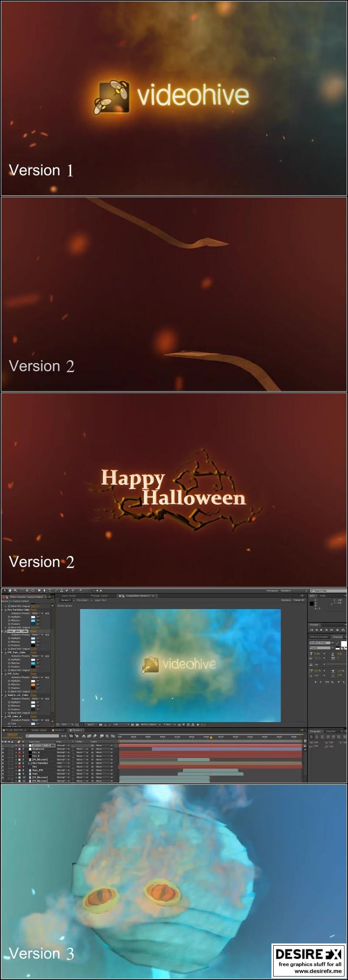Jump to last frame in Preview panel
The image size is (348, 980).
click(x=332, y=630)
